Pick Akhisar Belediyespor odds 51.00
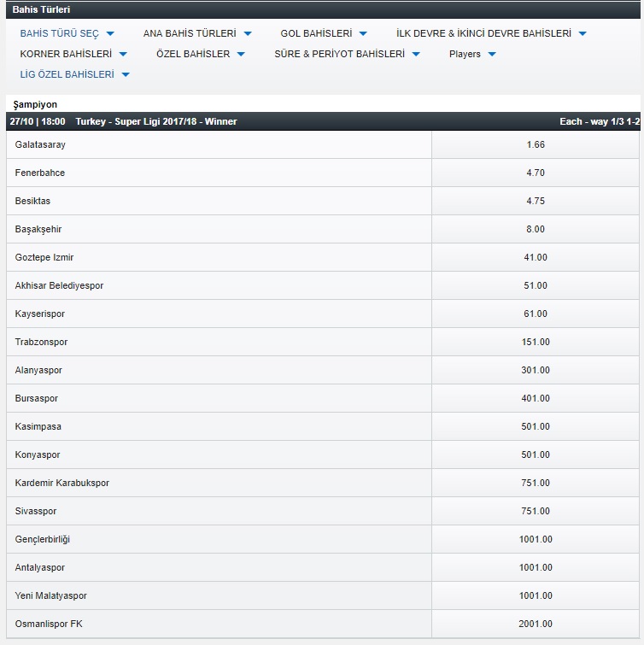The width and height of the screenshot is (644, 645). pyautogui.click(x=536, y=285)
